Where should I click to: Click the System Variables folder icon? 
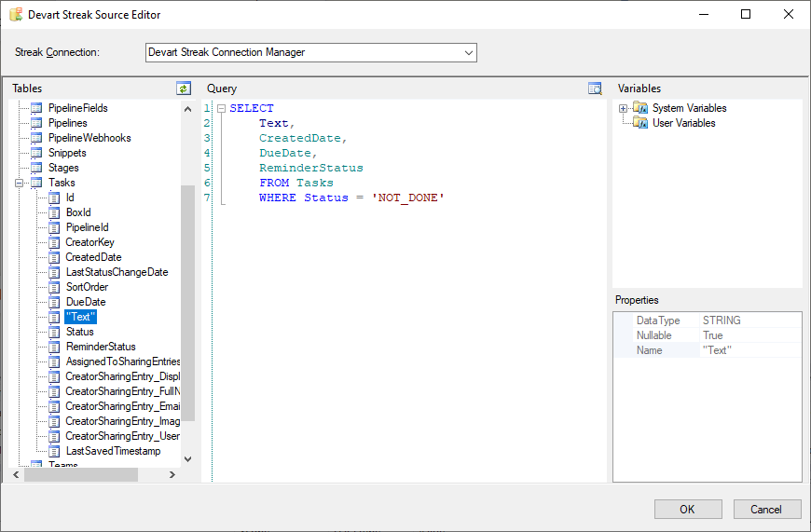click(x=639, y=108)
